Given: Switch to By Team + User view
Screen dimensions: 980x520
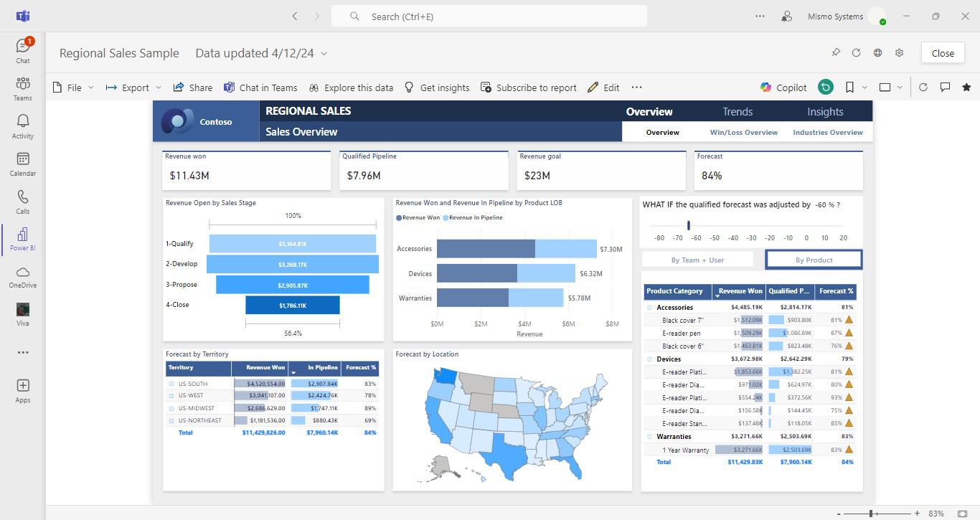Looking at the screenshot, I should 697,260.
